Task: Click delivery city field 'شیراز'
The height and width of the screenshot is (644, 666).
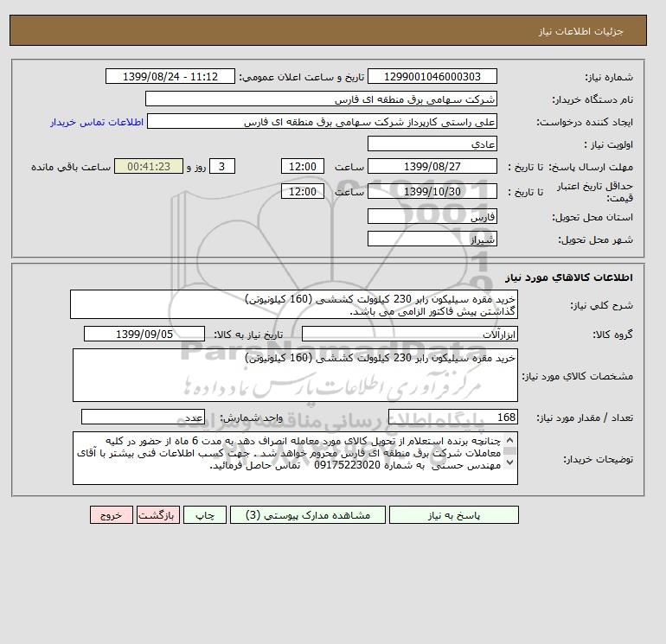Action: click(432, 239)
